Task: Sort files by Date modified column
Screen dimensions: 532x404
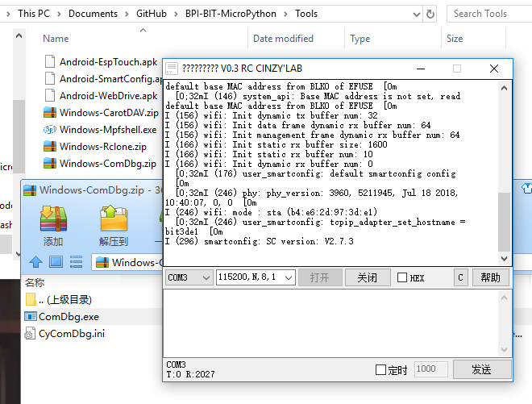Action: 283,39
